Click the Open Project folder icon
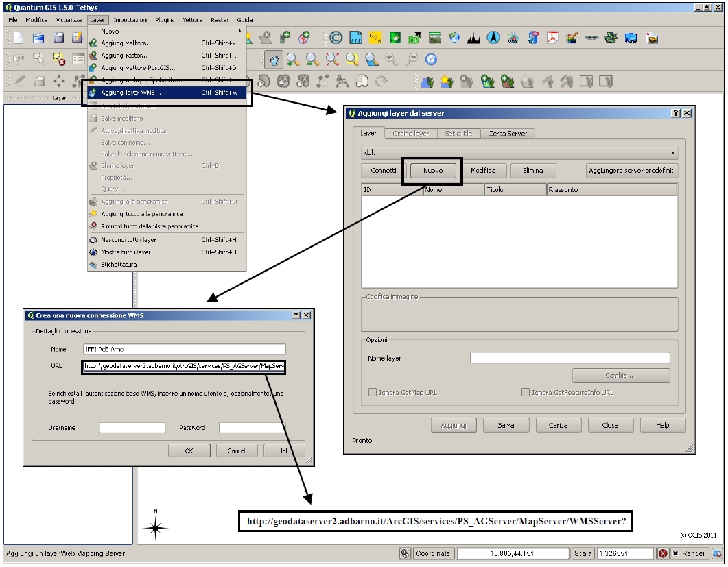 tap(38, 38)
